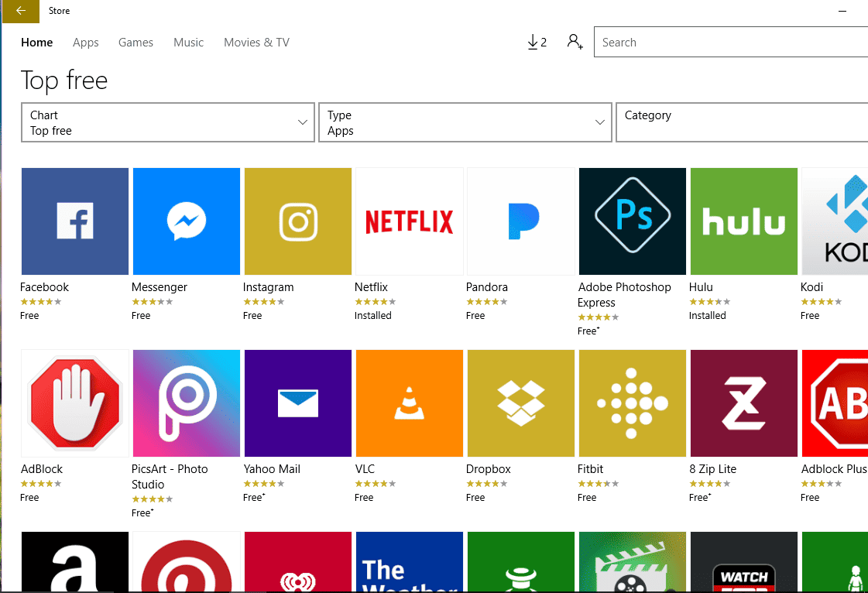
Task: Open the Amazon app tile
Action: 75,561
